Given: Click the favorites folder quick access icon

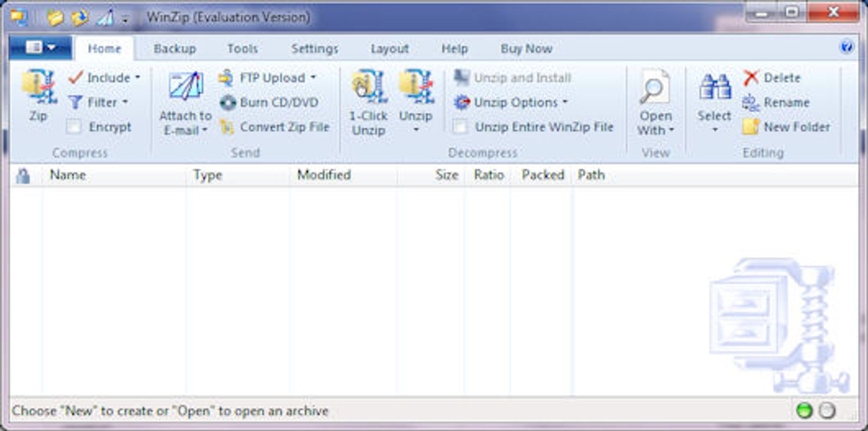Looking at the screenshot, I should pyautogui.click(x=80, y=17).
